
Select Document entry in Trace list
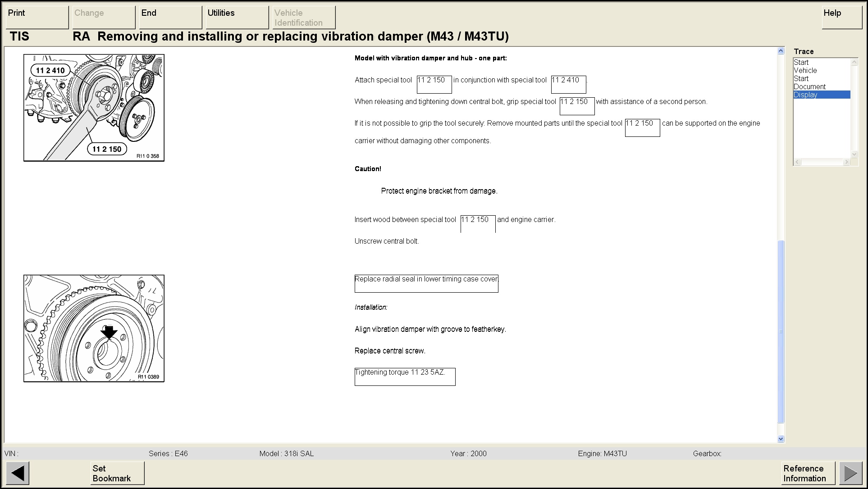point(809,86)
